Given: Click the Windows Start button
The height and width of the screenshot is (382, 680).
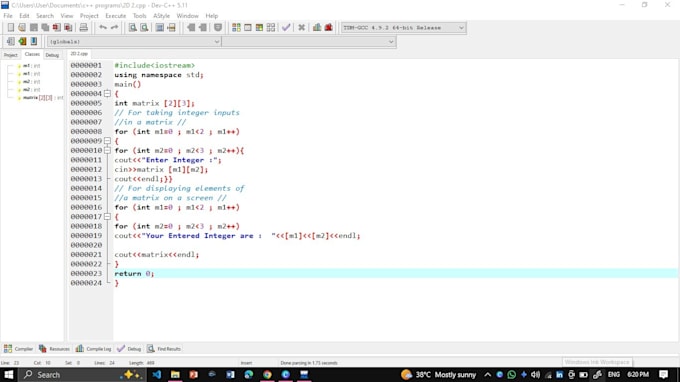Looking at the screenshot, I should coord(9,375).
